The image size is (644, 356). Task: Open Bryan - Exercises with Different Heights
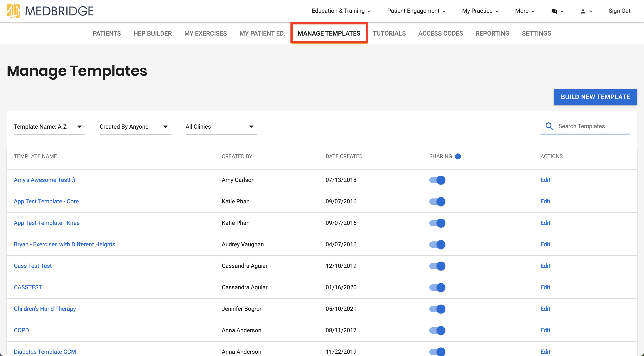coord(64,244)
